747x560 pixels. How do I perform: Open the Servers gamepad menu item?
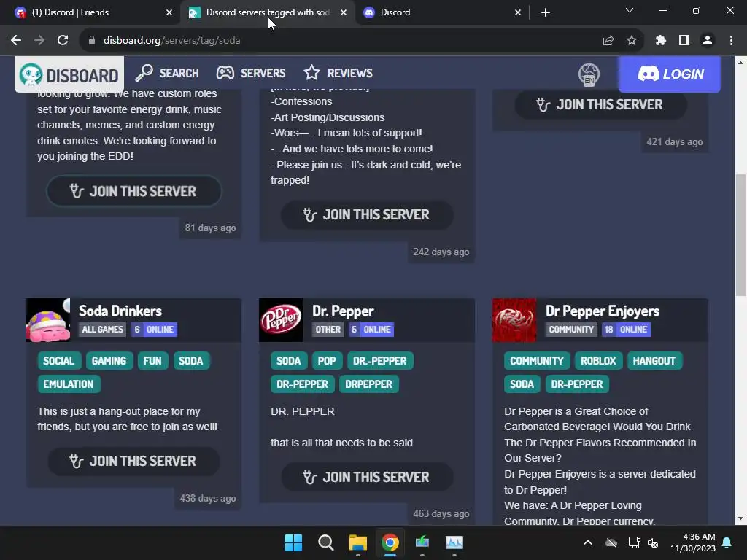[x=251, y=74]
